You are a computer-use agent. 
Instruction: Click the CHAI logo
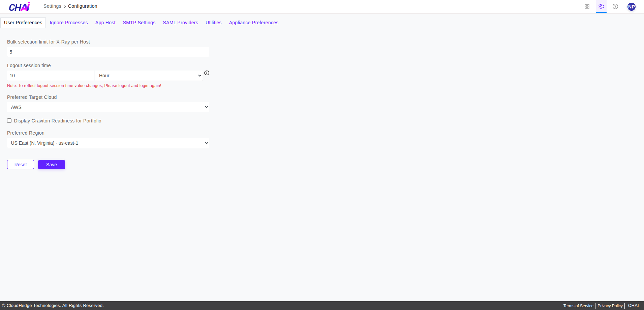(x=19, y=6)
